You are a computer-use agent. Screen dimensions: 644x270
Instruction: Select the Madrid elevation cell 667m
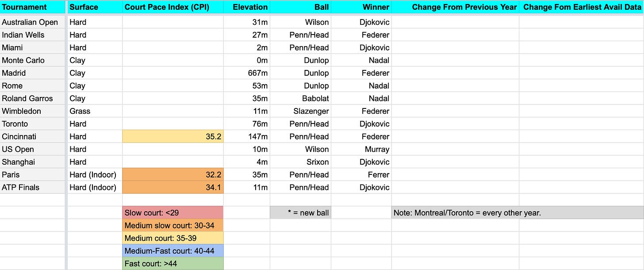point(247,73)
